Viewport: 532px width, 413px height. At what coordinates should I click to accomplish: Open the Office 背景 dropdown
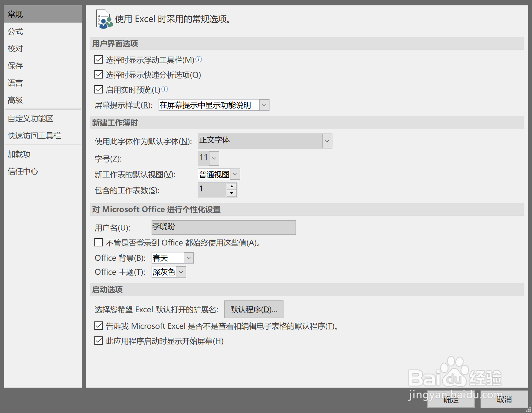(x=188, y=258)
